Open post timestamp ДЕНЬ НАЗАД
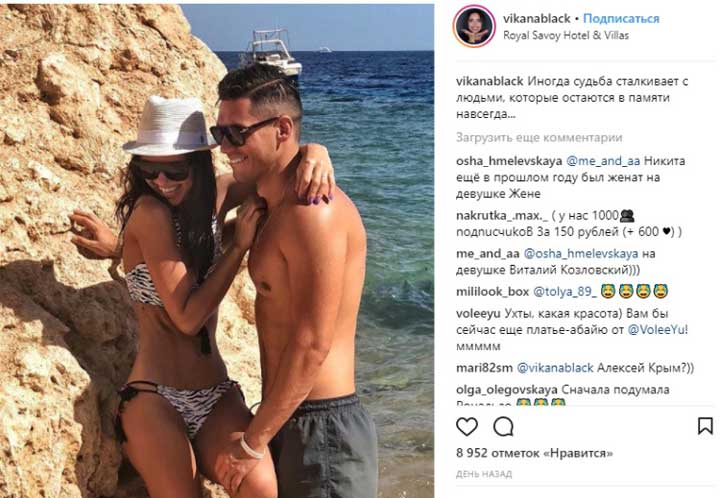Image resolution: width=720 pixels, height=498 pixels. tap(484, 474)
